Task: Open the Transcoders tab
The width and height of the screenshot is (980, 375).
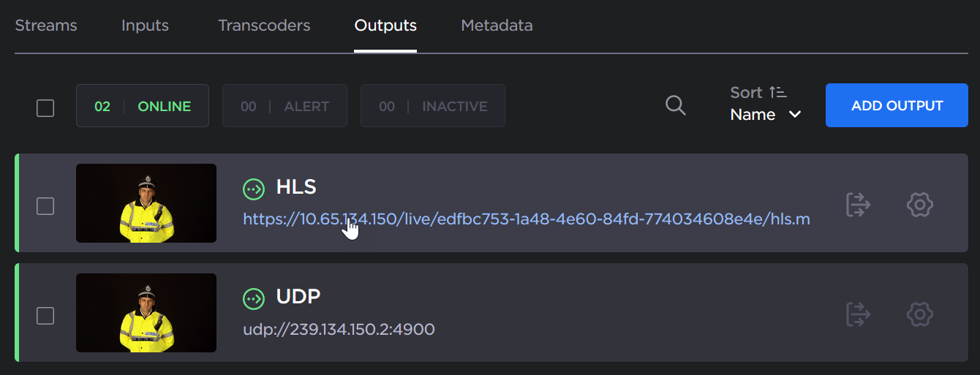Action: (264, 26)
